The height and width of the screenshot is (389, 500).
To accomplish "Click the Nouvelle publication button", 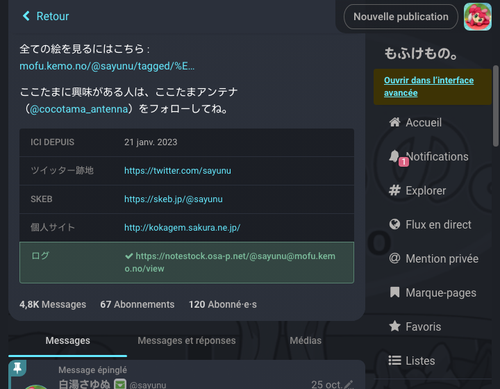I will coord(401,17).
